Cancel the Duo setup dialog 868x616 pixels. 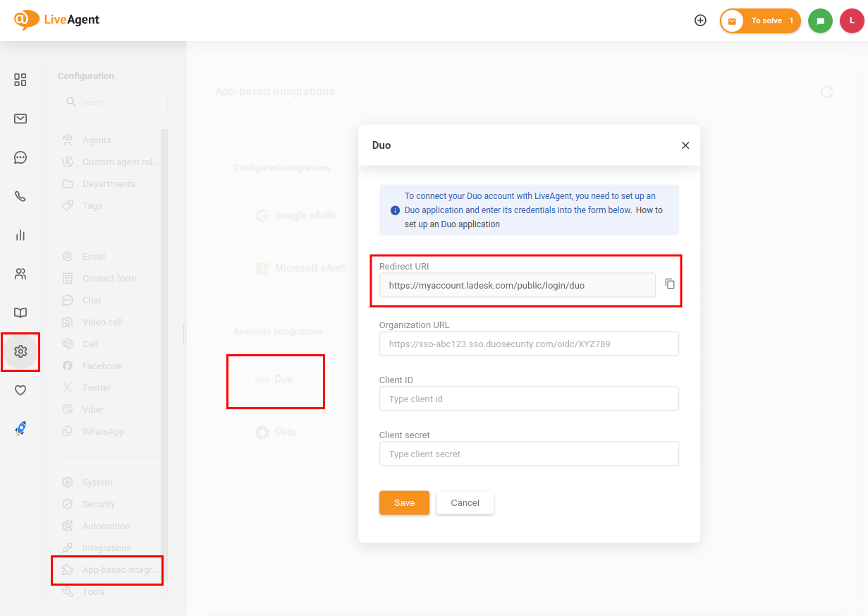pos(465,502)
